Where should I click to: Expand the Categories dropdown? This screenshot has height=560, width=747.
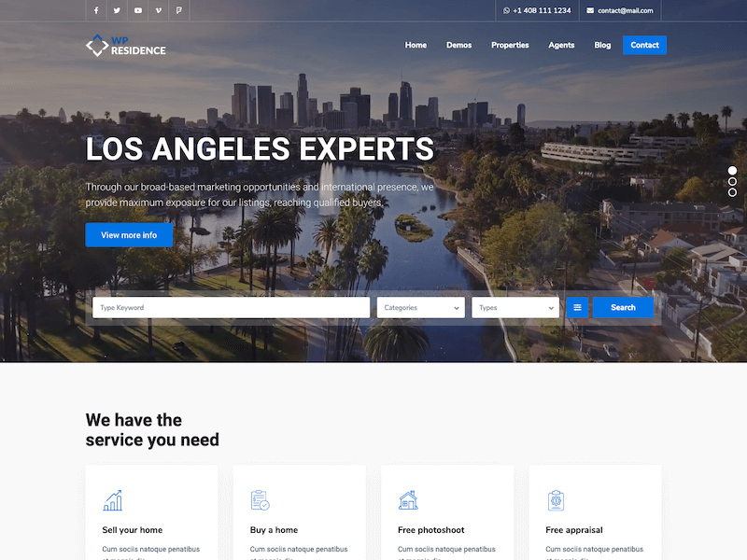click(x=420, y=307)
